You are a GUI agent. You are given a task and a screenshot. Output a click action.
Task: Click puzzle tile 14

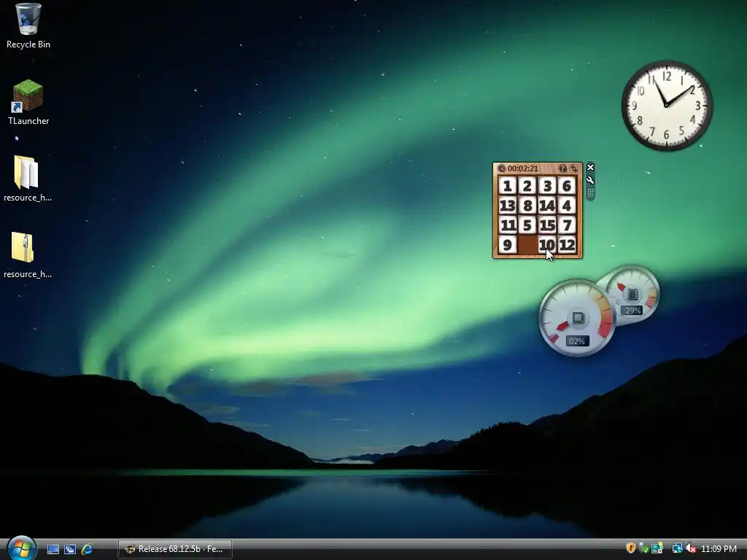pyautogui.click(x=547, y=206)
